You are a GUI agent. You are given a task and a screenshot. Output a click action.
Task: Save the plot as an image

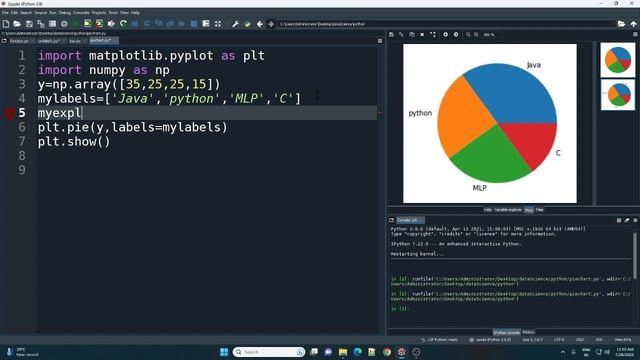(x=391, y=35)
